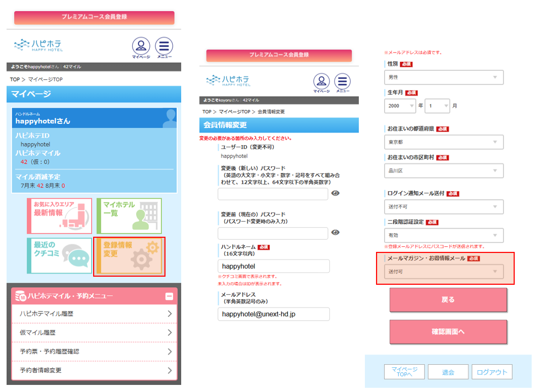Click the マイページTOPへ button
The height and width of the screenshot is (392, 540).
click(404, 372)
